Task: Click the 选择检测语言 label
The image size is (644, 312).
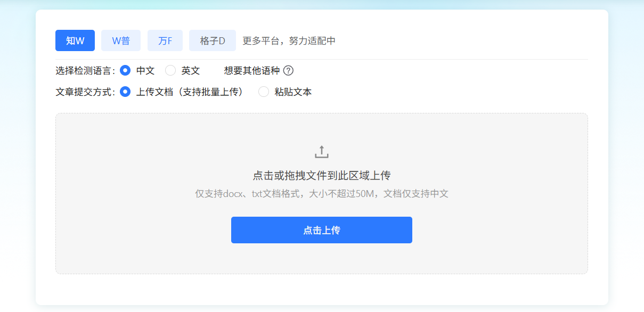Action: point(85,70)
